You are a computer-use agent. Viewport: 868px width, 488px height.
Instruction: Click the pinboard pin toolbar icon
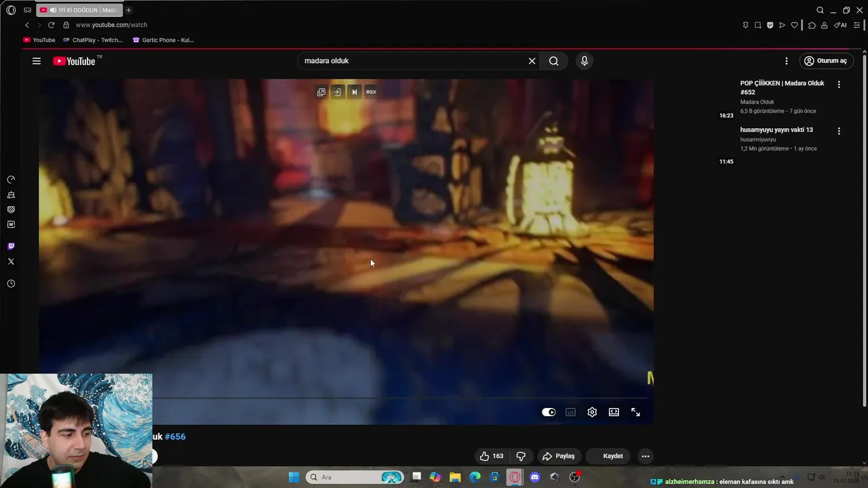click(x=745, y=25)
